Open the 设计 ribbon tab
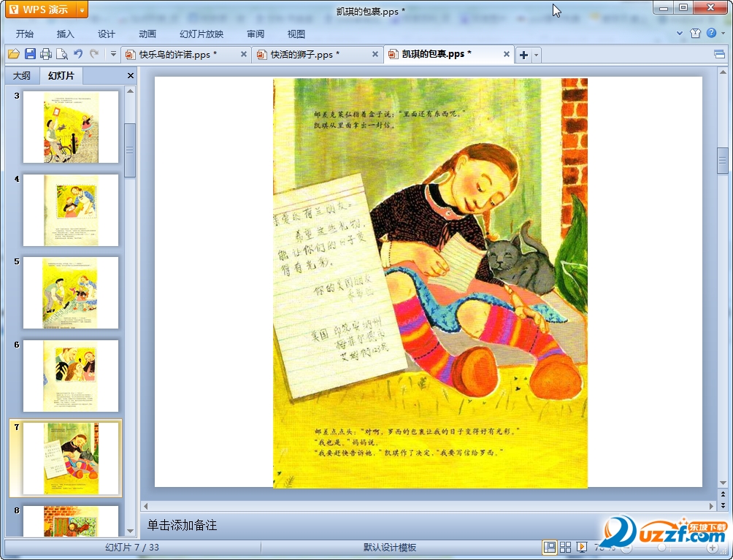 point(106,34)
